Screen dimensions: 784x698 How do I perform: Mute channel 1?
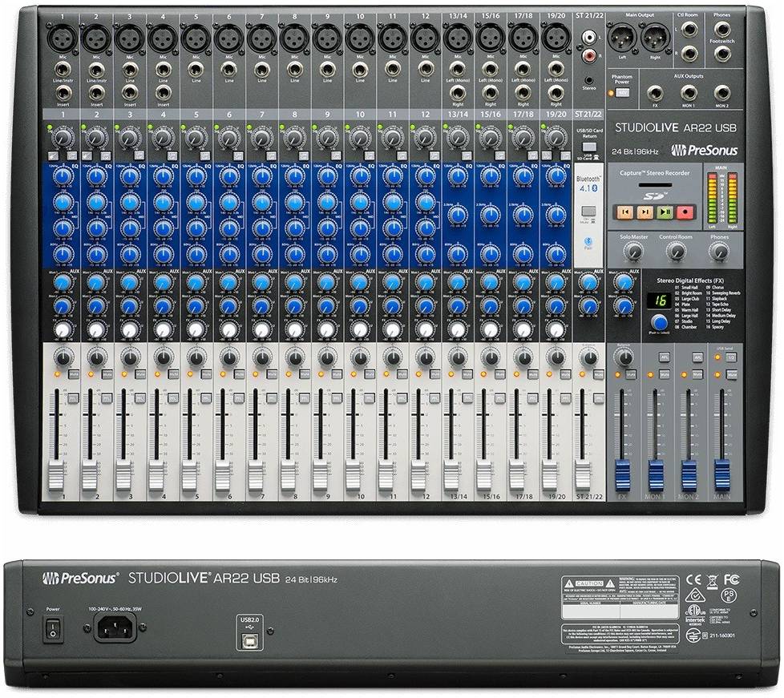(x=75, y=374)
